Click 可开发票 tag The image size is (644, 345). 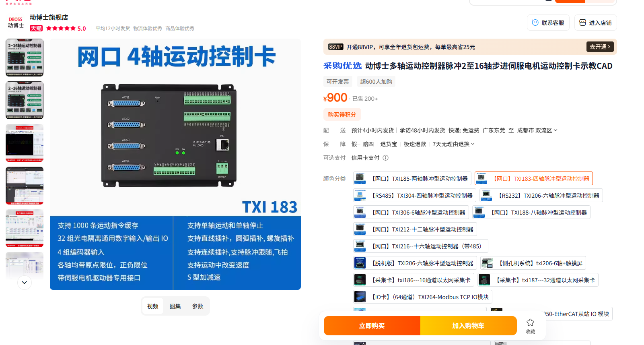coord(338,82)
